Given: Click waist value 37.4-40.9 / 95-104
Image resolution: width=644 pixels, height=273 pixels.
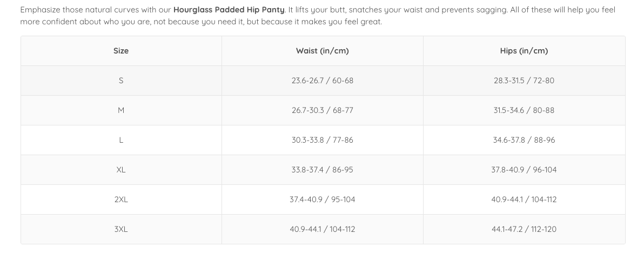Looking at the screenshot, I should tap(323, 199).
